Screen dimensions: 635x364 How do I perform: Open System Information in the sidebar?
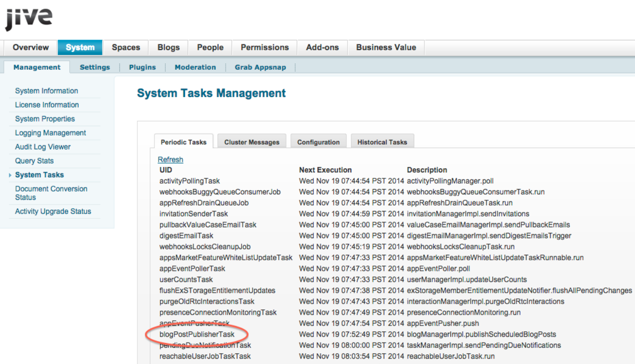pyautogui.click(x=46, y=91)
